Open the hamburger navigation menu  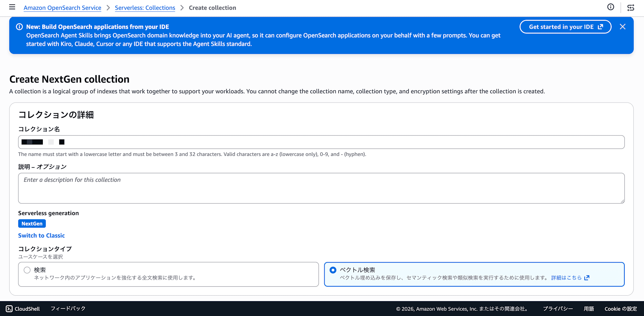coord(12,7)
